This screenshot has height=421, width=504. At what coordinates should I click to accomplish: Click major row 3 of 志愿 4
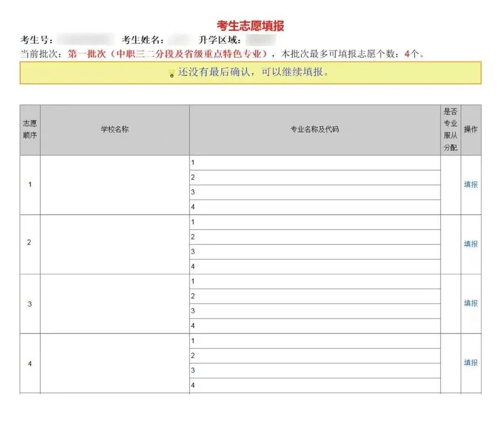315,371
